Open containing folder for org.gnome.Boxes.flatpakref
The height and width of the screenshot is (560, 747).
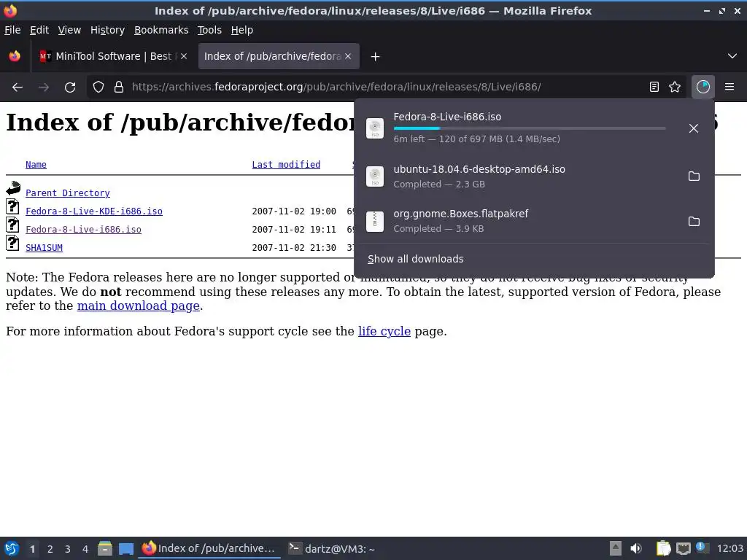(694, 222)
